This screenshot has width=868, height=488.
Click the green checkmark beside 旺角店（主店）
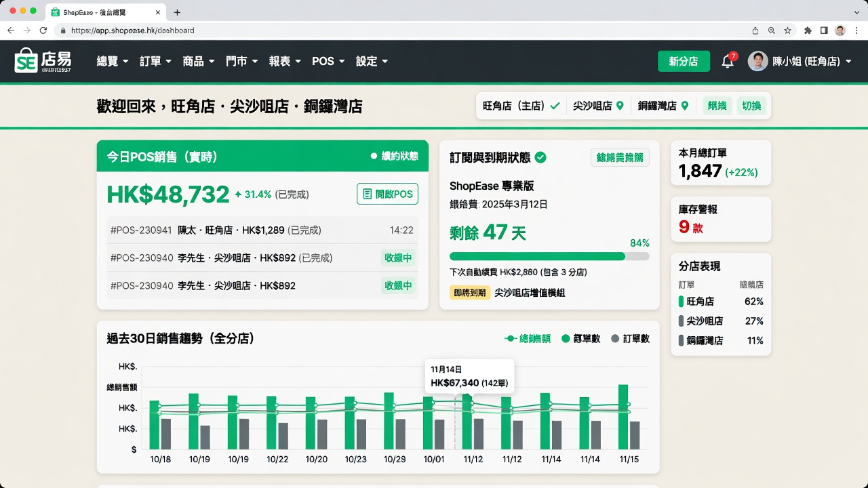tap(555, 106)
